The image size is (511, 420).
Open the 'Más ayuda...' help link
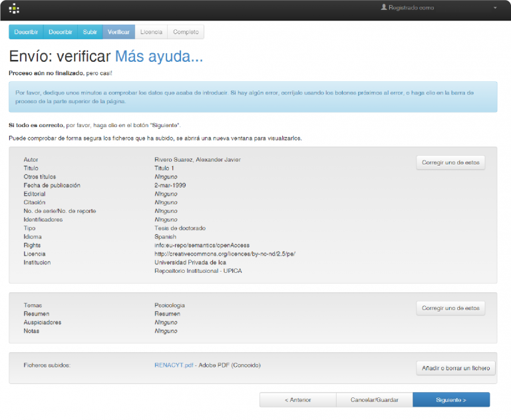point(159,57)
